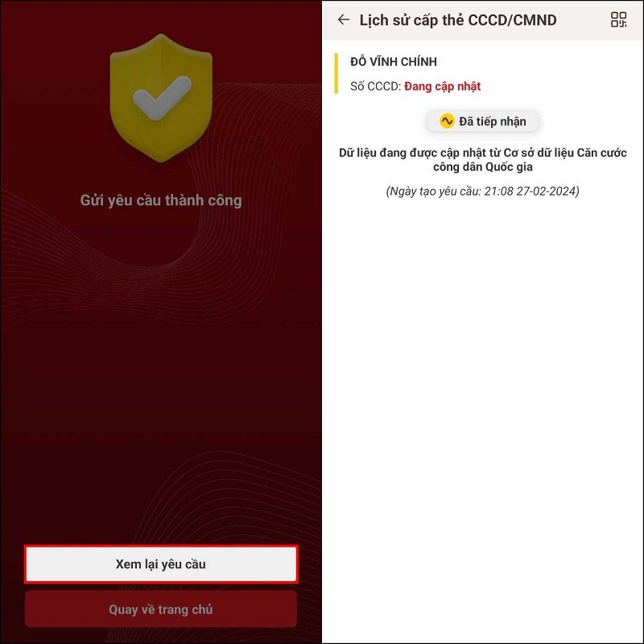Tap the yellow shield checkmark icon

tap(161, 97)
